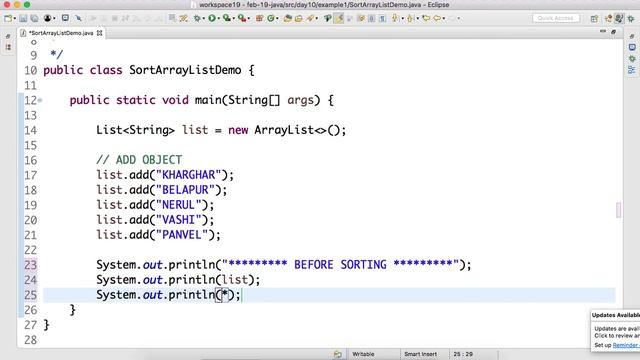640x360 pixels.
Task: Click the "KHARGHAR" string on line 17
Action: click(x=189, y=175)
